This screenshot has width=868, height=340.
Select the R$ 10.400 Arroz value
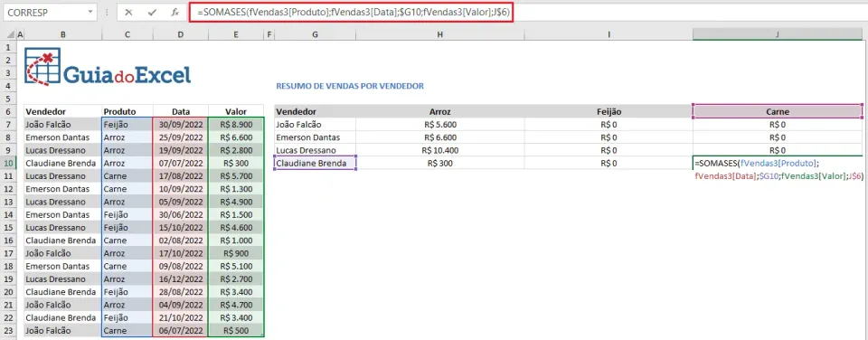coord(440,150)
